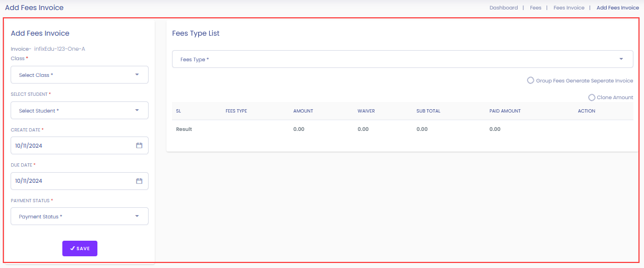The width and height of the screenshot is (644, 268).
Task: Go to Fees Invoice breadcrumb
Action: (x=569, y=7)
